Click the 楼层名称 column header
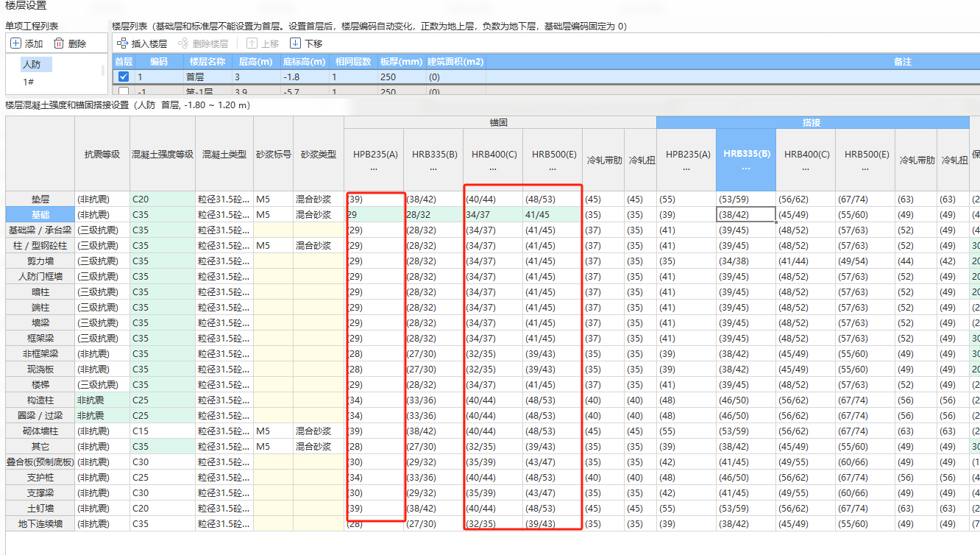 (207, 62)
